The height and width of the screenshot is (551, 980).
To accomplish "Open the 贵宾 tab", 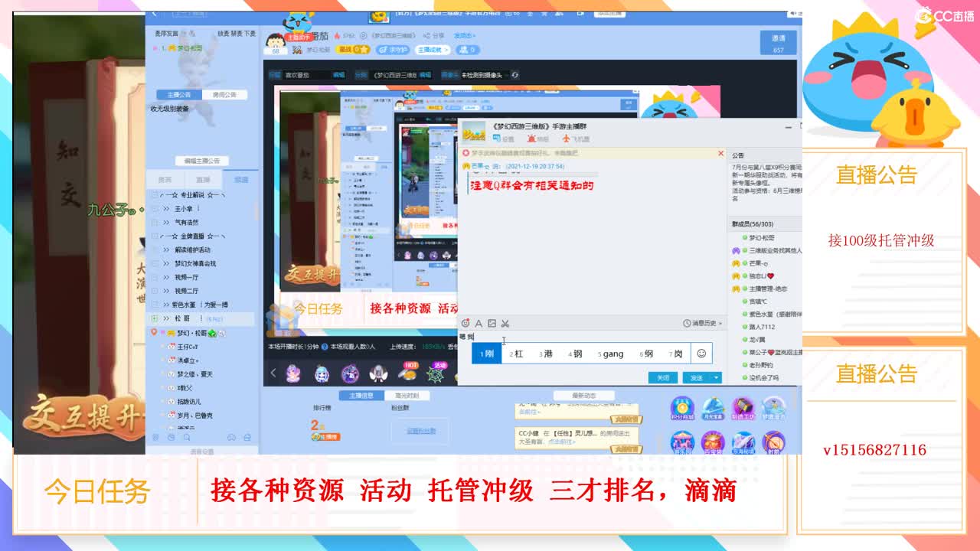I will tap(165, 180).
